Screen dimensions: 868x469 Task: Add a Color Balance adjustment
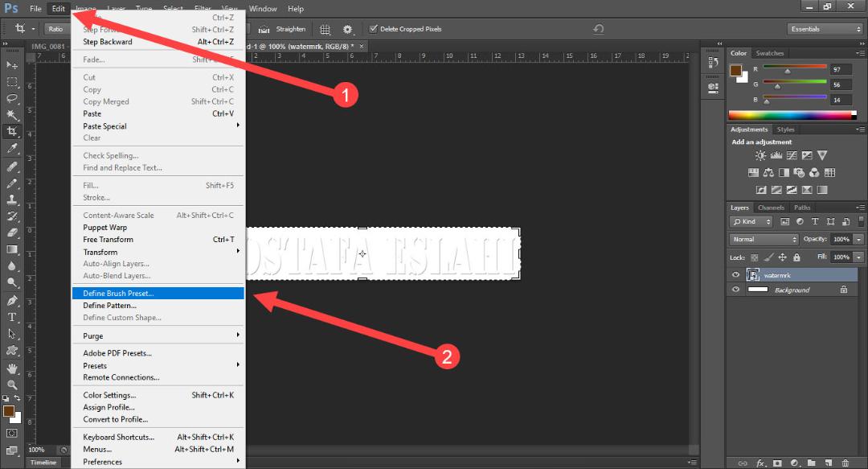pos(768,173)
